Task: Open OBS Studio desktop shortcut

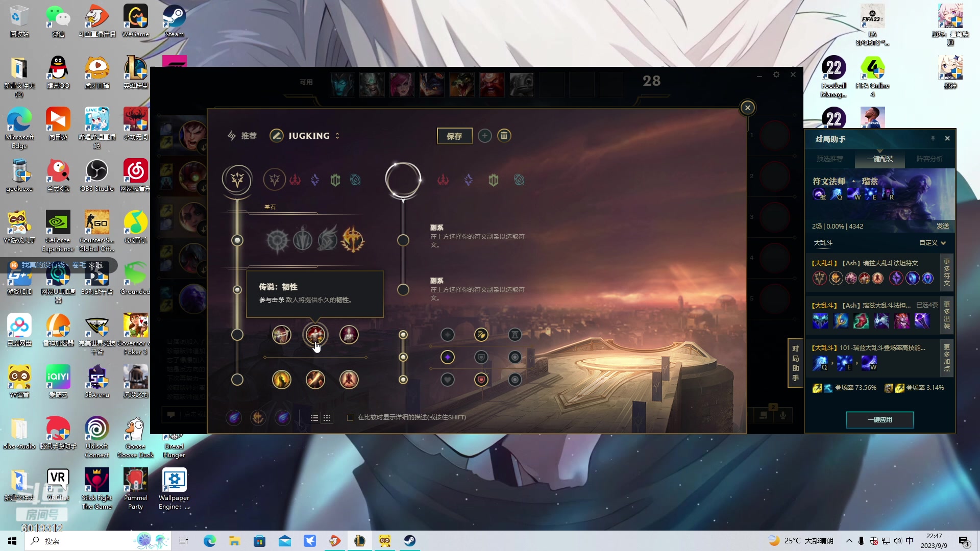Action: pyautogui.click(x=96, y=176)
